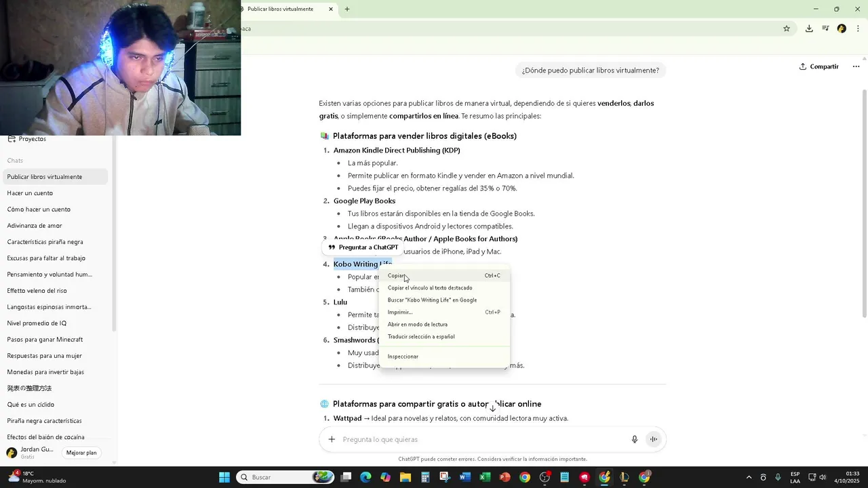The image size is (868, 488).
Task: Open Jordan Gu... account menu
Action: 30,453
